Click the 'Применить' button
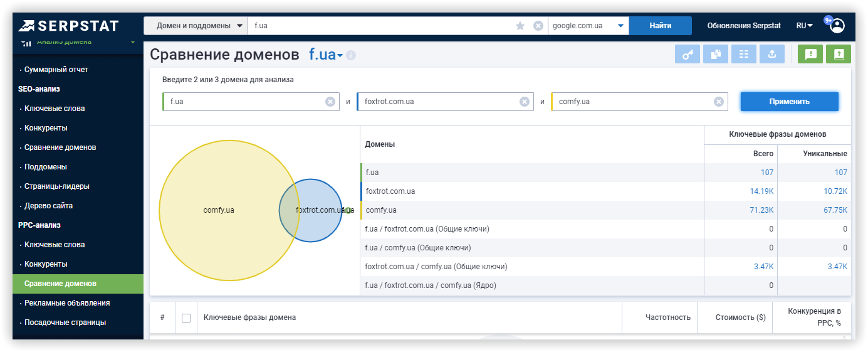Screen dimensions: 868x352 coord(790,102)
